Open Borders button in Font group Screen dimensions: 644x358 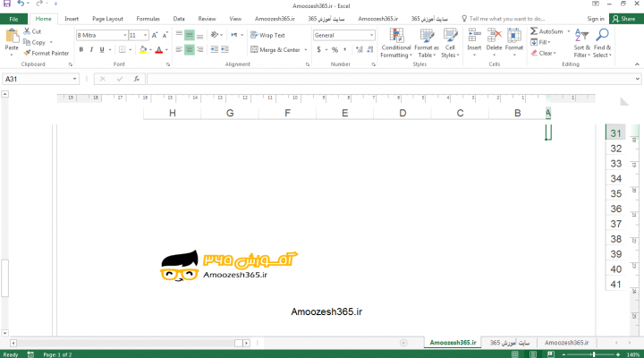(123, 49)
